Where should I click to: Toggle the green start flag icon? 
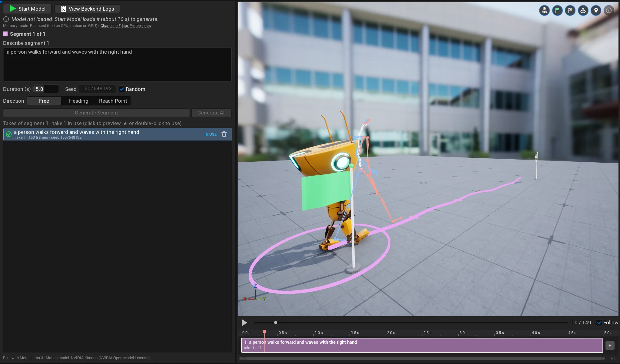pyautogui.click(x=557, y=11)
